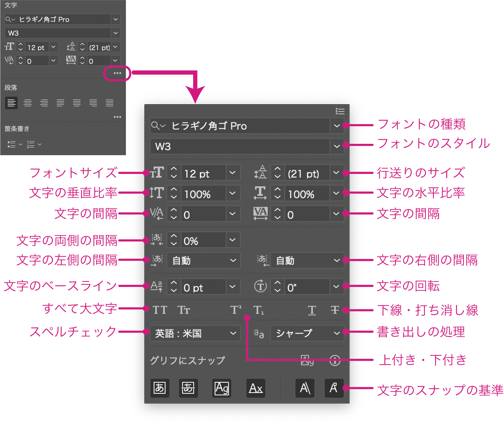Click the panel menu icon in the expanded character panel
Viewport: 504px width, 422px height.
tap(340, 111)
